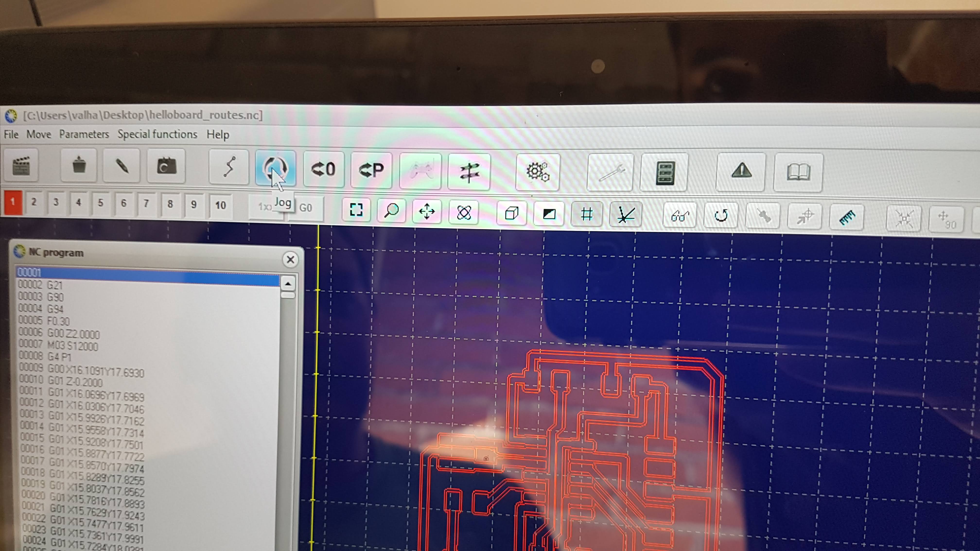980x551 pixels.
Task: Open the Special functions menu
Action: point(157,134)
